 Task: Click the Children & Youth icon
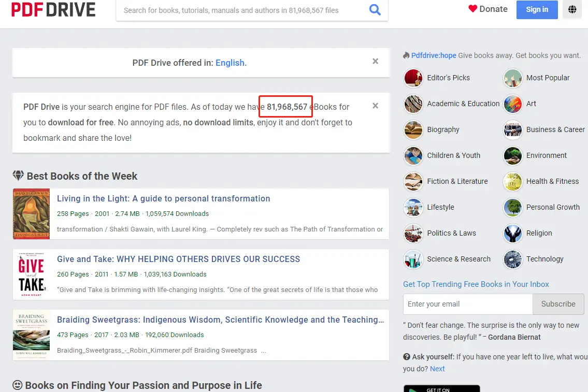point(413,155)
